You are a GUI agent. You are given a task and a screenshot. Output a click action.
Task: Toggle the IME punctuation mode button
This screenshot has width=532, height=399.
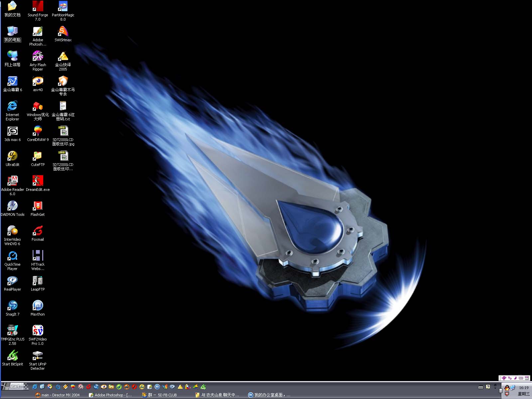(510, 378)
